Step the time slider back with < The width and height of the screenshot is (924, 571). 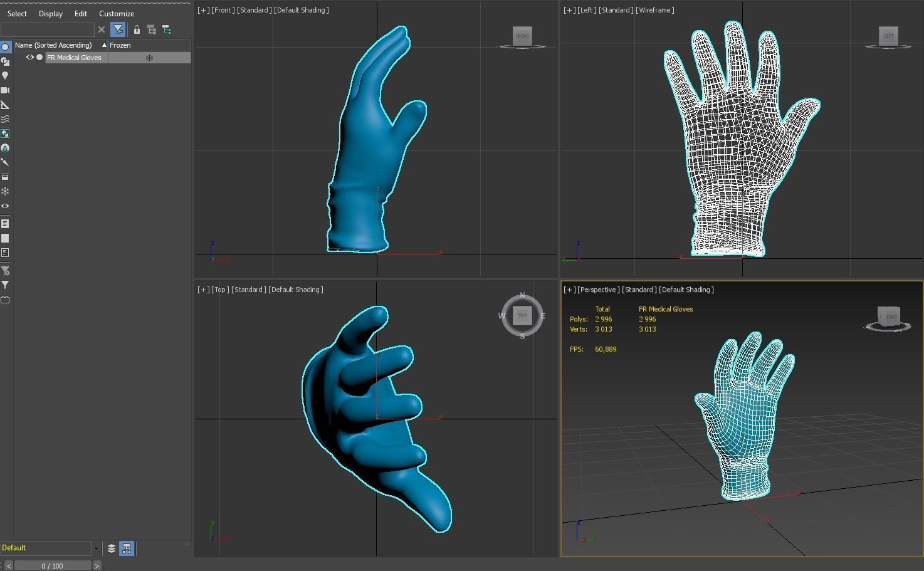tap(8, 565)
